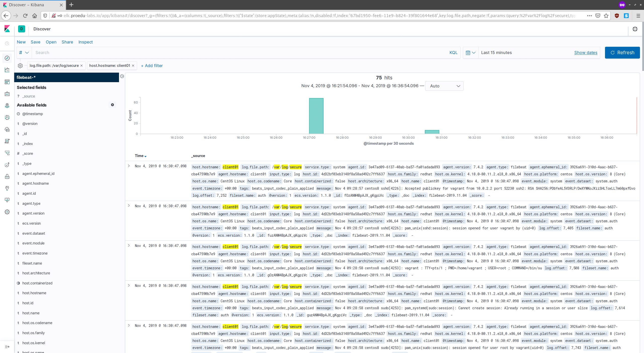
Task: Switch query language via KQL
Action: pos(453,53)
